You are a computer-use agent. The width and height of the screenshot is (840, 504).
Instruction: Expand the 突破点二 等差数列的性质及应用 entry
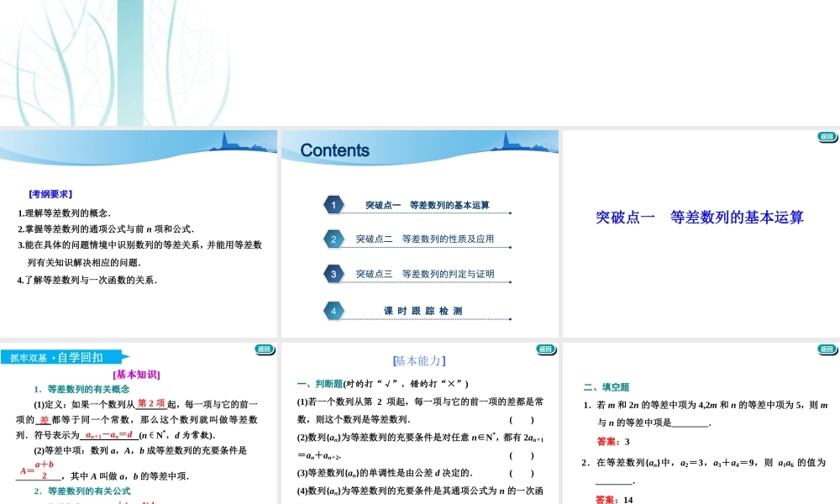point(424,239)
